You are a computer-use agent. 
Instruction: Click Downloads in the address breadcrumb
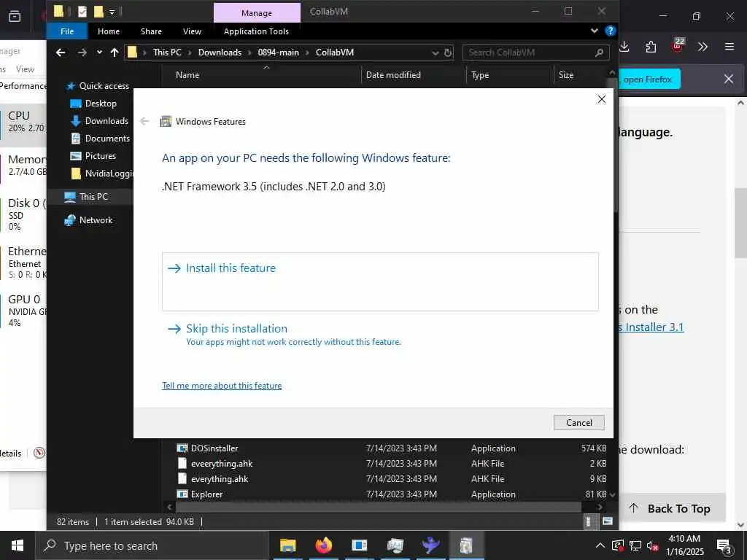220,52
